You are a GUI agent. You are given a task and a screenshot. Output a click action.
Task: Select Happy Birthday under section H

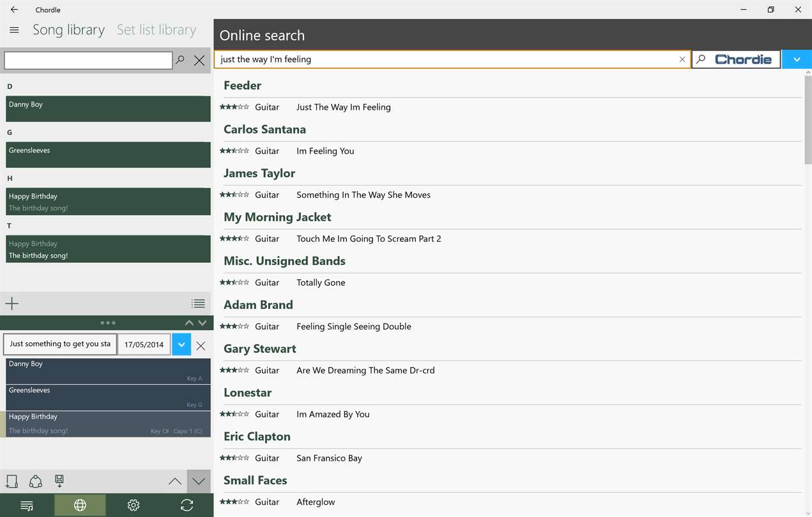click(108, 202)
